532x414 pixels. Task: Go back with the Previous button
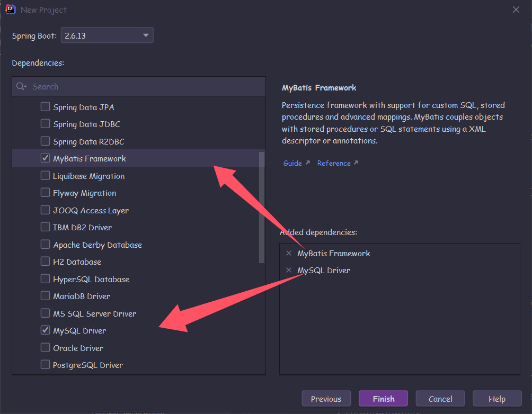point(326,399)
